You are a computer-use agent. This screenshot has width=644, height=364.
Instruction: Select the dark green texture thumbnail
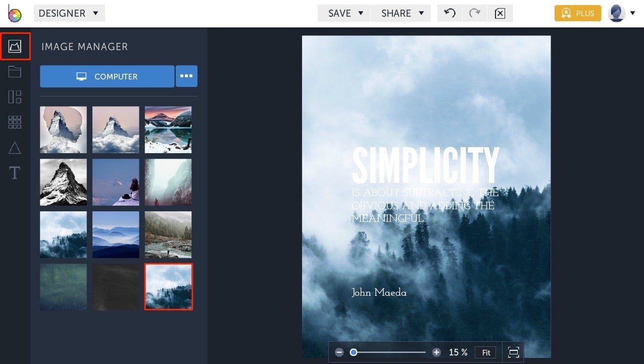tap(64, 287)
